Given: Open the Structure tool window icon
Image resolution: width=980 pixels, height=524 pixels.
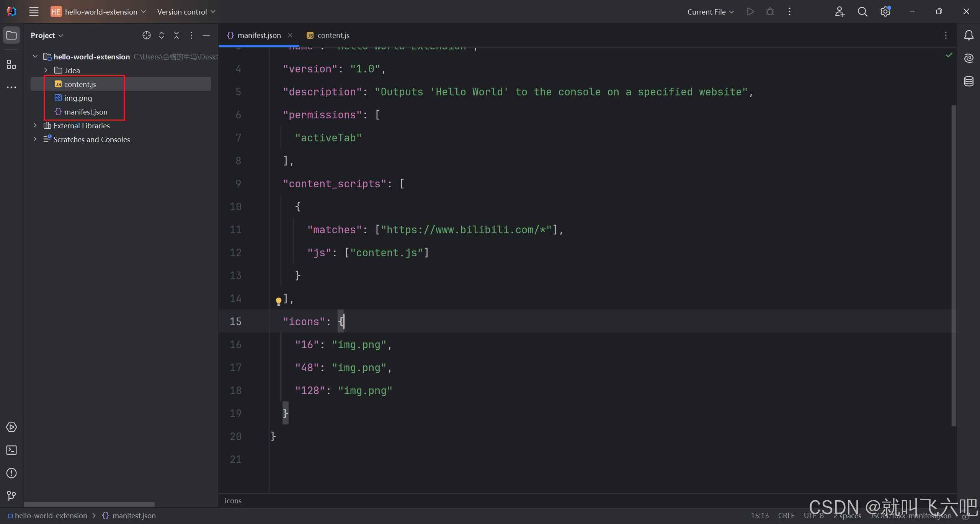Looking at the screenshot, I should click(11, 64).
